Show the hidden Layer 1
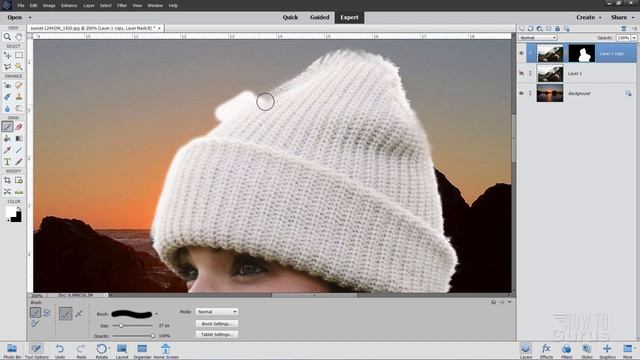This screenshot has width=640, height=360. click(521, 73)
